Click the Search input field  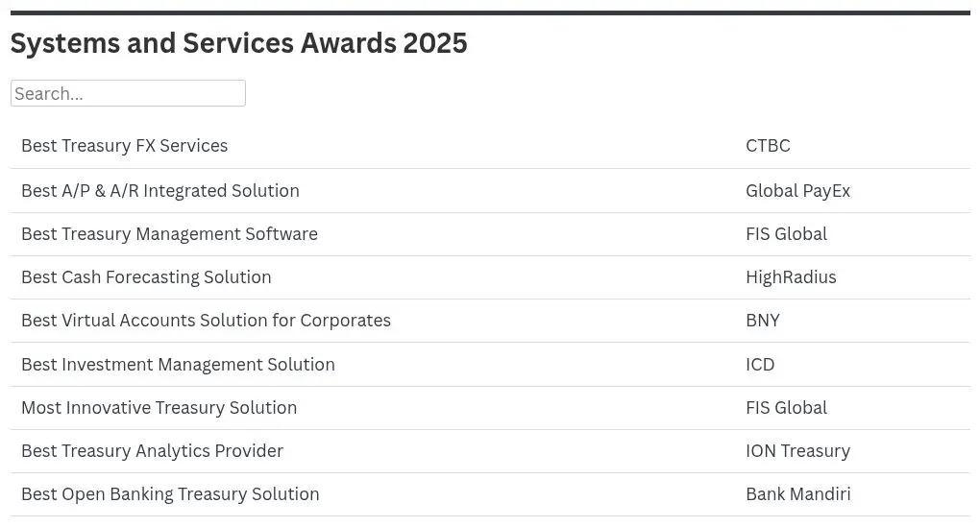[128, 93]
